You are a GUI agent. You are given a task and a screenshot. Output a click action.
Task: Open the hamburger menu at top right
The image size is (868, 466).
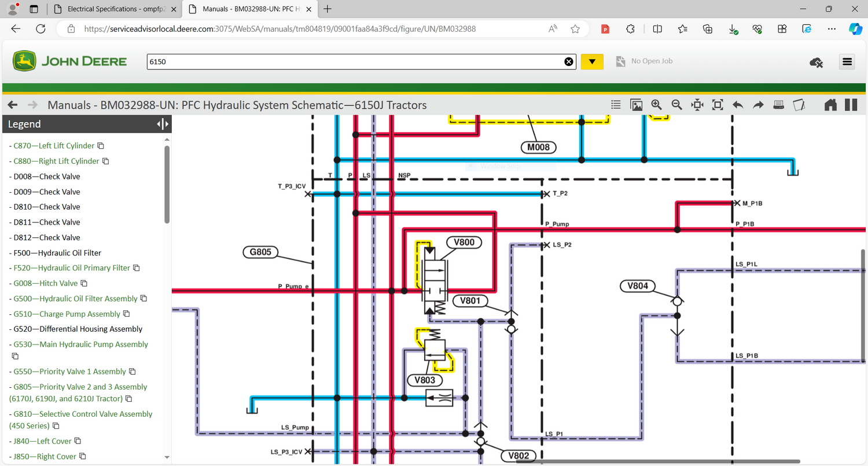pos(848,62)
